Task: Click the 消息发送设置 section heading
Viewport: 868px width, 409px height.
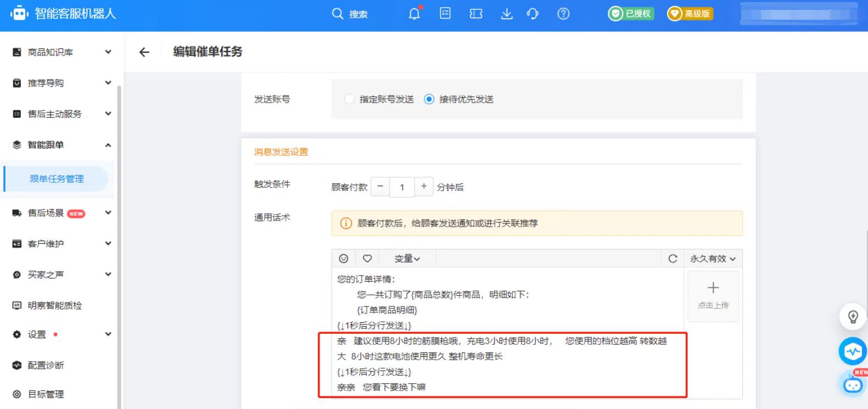Action: [x=281, y=152]
